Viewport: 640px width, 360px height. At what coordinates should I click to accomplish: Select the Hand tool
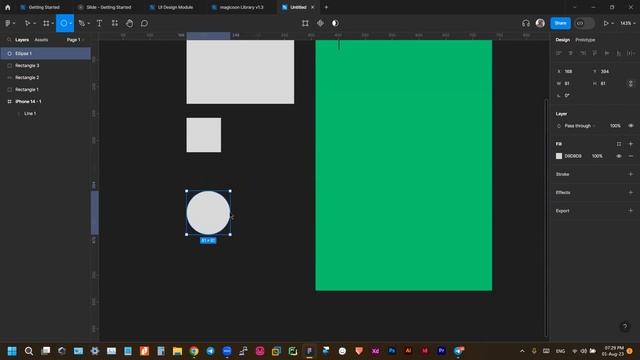point(129,23)
